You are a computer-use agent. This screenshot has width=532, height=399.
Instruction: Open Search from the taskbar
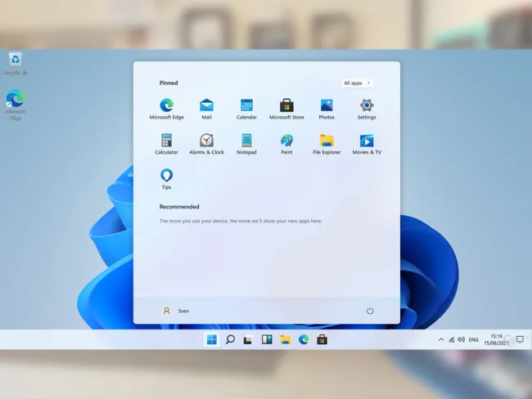(x=230, y=339)
